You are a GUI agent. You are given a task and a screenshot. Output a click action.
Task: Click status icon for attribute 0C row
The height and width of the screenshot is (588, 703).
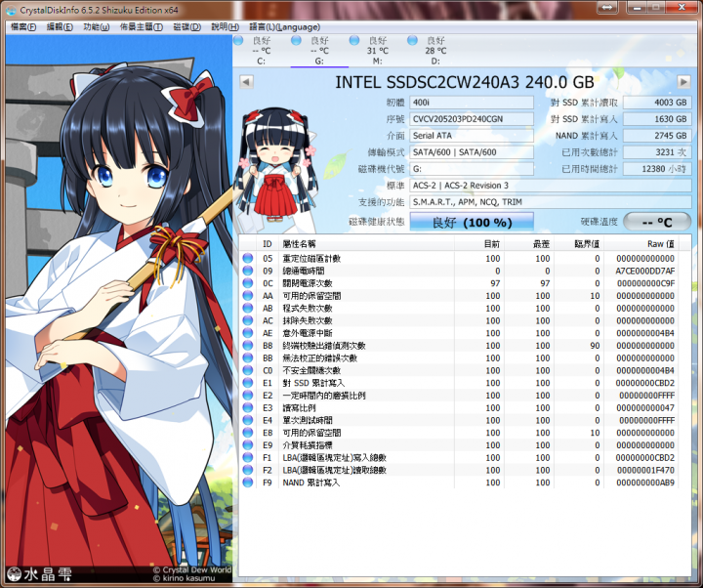pyautogui.click(x=247, y=283)
